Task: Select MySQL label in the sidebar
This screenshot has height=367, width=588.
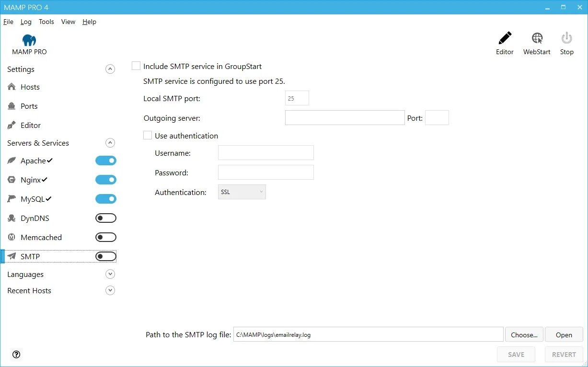Action: (33, 199)
